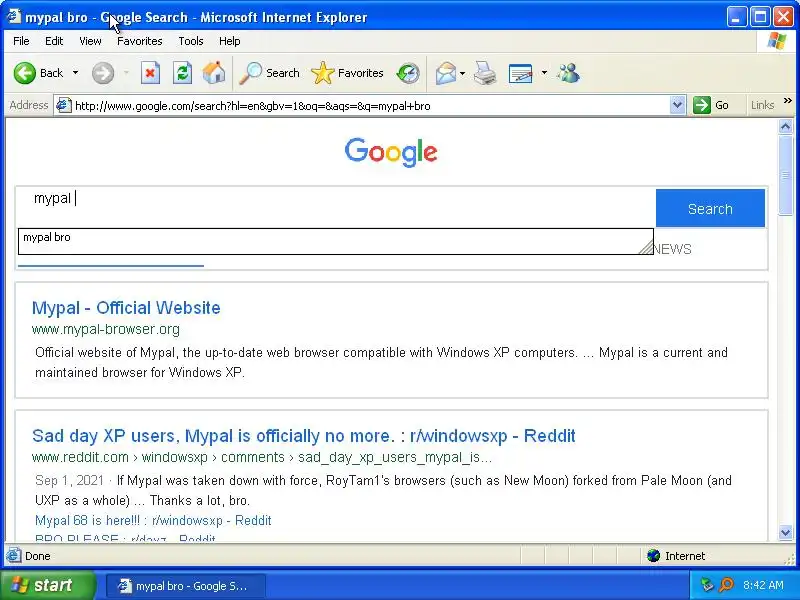Image resolution: width=800 pixels, height=600 pixels.
Task: Click the 8:42 AM system clock
Action: tap(763, 585)
